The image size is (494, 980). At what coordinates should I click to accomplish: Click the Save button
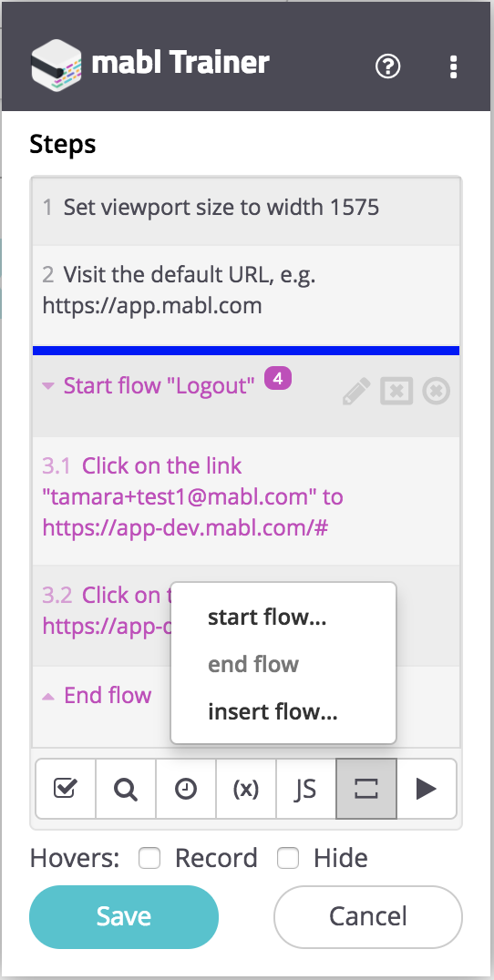[x=124, y=917]
